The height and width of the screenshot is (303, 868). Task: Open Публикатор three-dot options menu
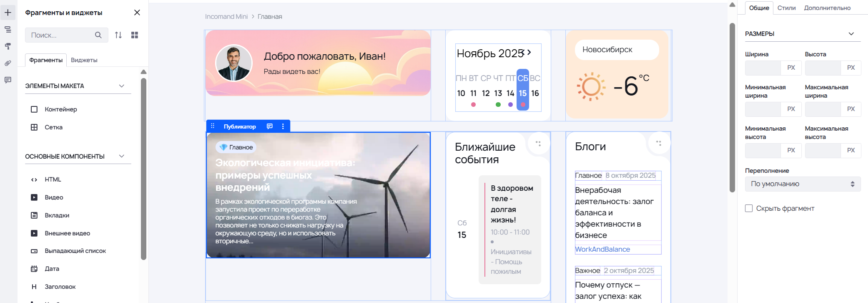pyautogui.click(x=283, y=126)
